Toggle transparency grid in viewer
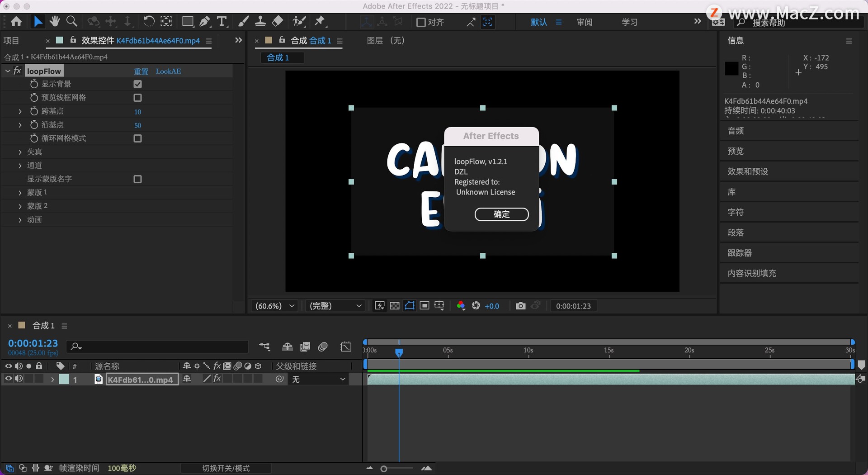The image size is (868, 475). (395, 306)
